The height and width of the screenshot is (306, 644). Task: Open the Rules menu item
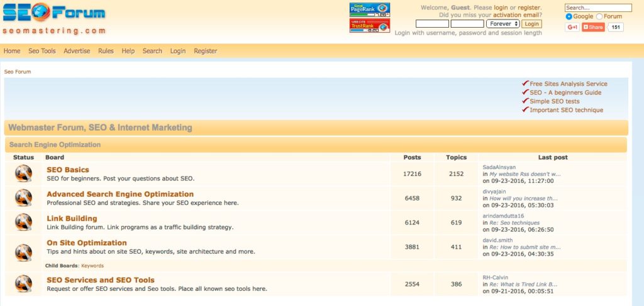(x=106, y=51)
